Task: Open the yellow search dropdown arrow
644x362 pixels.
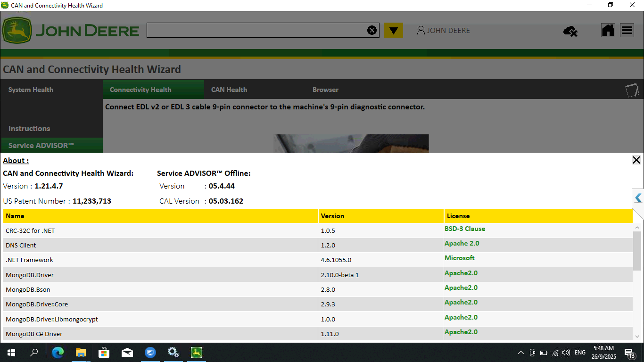Action: tap(394, 30)
